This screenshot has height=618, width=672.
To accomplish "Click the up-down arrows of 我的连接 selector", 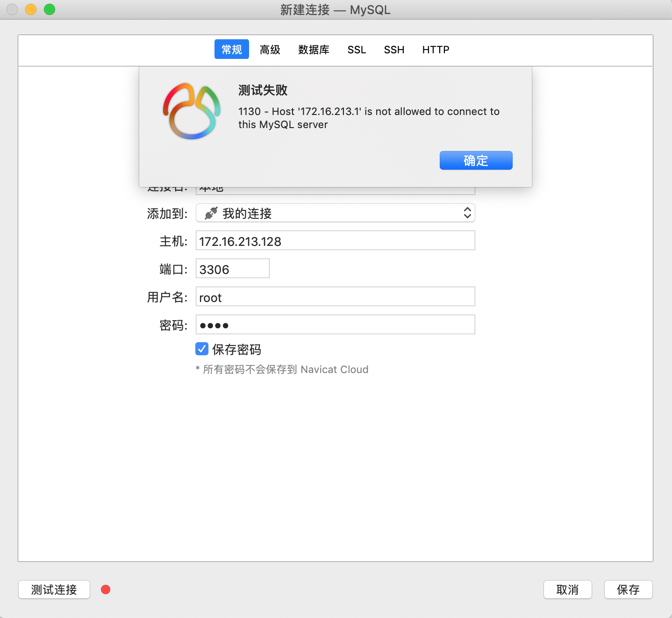I will (x=467, y=213).
